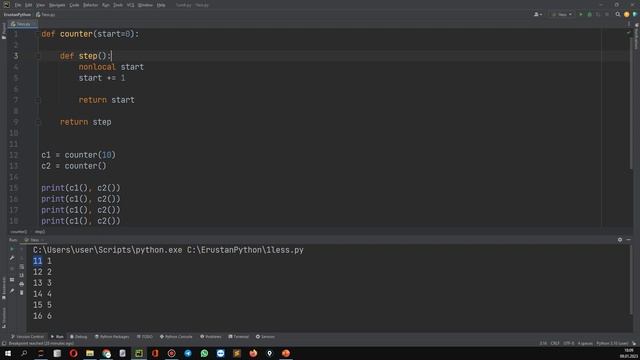Click output line '16 6' in console

[x=42, y=316]
